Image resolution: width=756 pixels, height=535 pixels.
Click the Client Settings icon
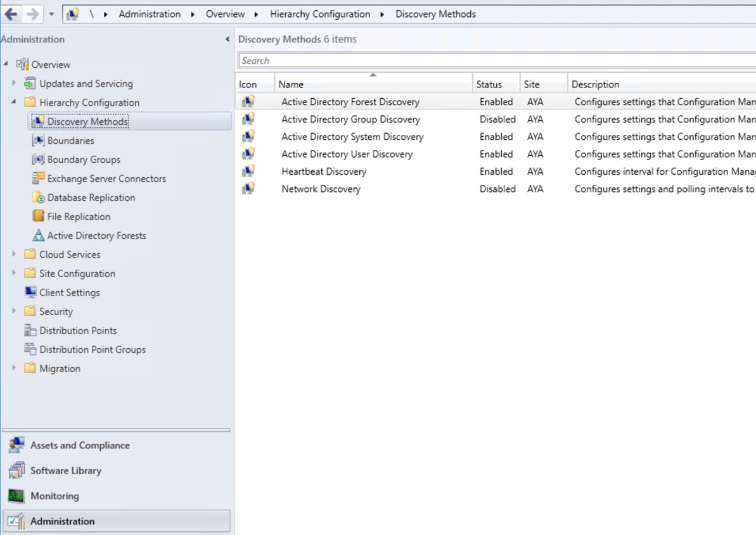click(30, 293)
